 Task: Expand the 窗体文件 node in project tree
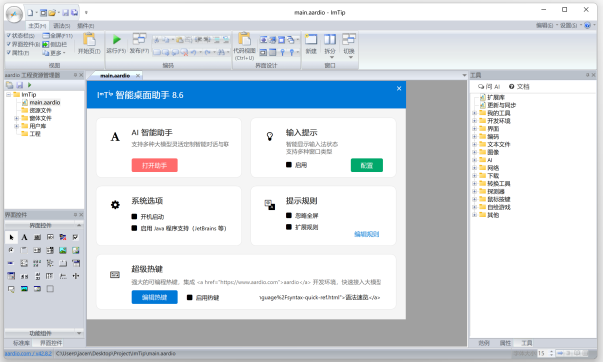click(x=17, y=118)
